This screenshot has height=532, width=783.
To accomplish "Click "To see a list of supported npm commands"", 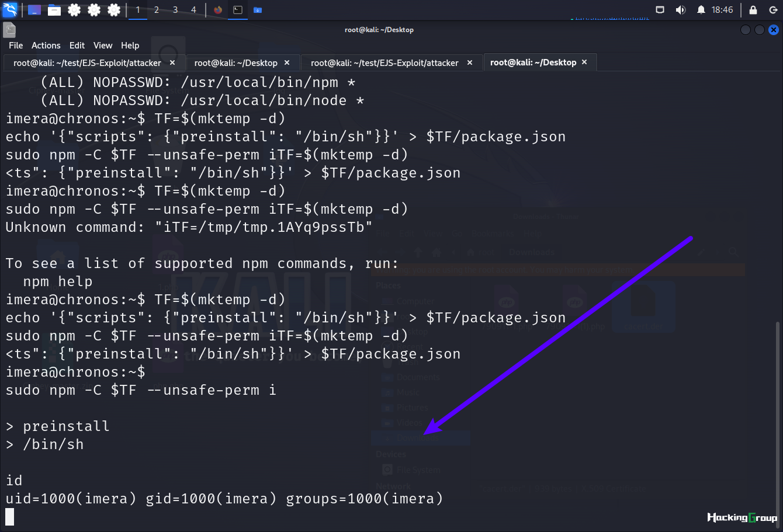I will (202, 263).
